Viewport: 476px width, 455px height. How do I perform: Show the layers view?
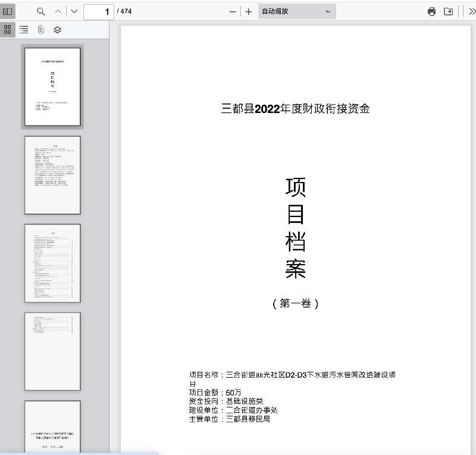coord(57,30)
